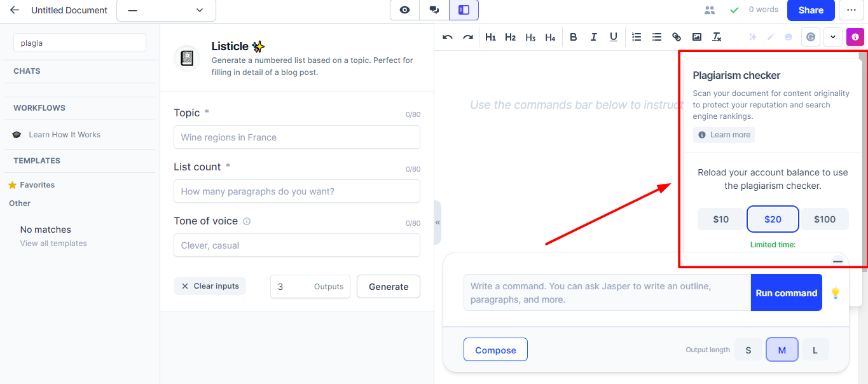Apply Heading 2 formatting
This screenshot has width=868, height=384.
pyautogui.click(x=511, y=38)
